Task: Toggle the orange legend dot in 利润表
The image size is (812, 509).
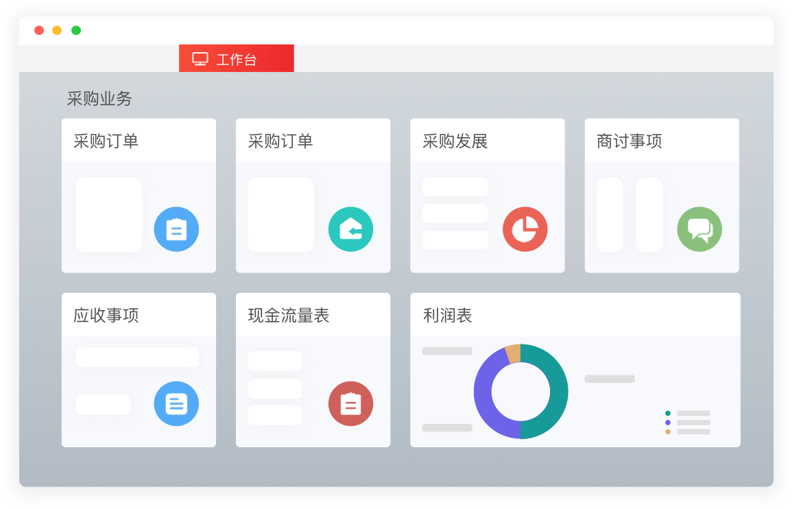Action: click(667, 431)
